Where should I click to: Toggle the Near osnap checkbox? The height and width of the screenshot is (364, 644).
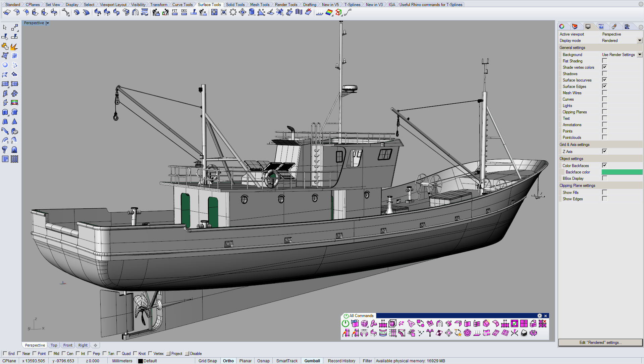coord(19,353)
